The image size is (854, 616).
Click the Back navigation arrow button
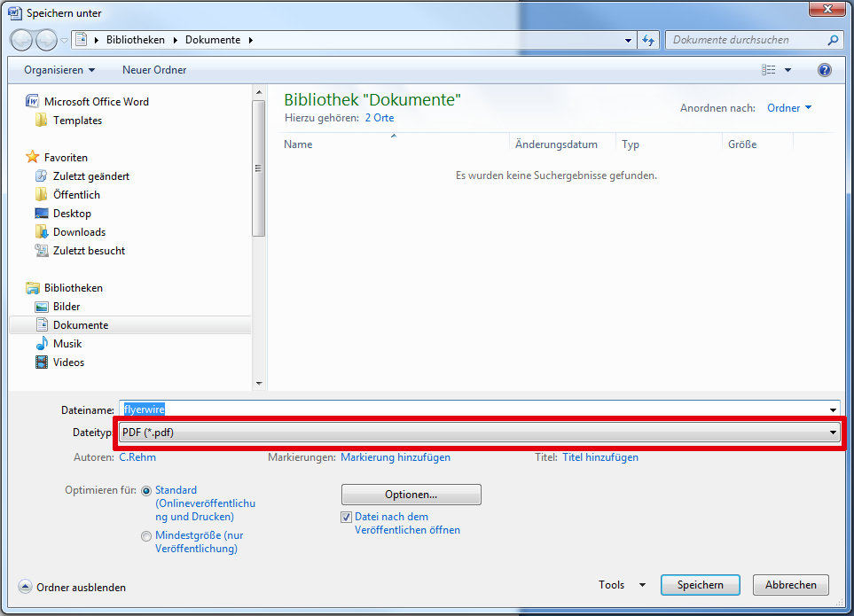point(22,40)
